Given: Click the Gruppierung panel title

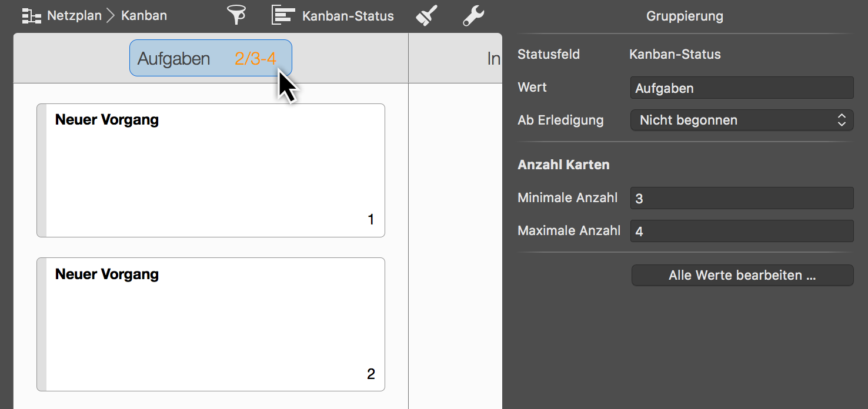Looking at the screenshot, I should (x=685, y=16).
